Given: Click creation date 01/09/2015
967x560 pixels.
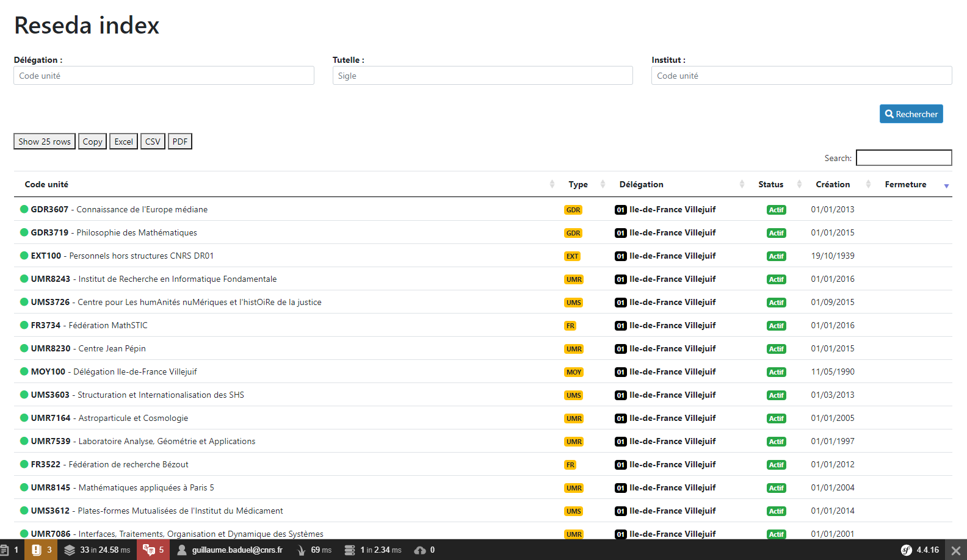Looking at the screenshot, I should click(833, 302).
